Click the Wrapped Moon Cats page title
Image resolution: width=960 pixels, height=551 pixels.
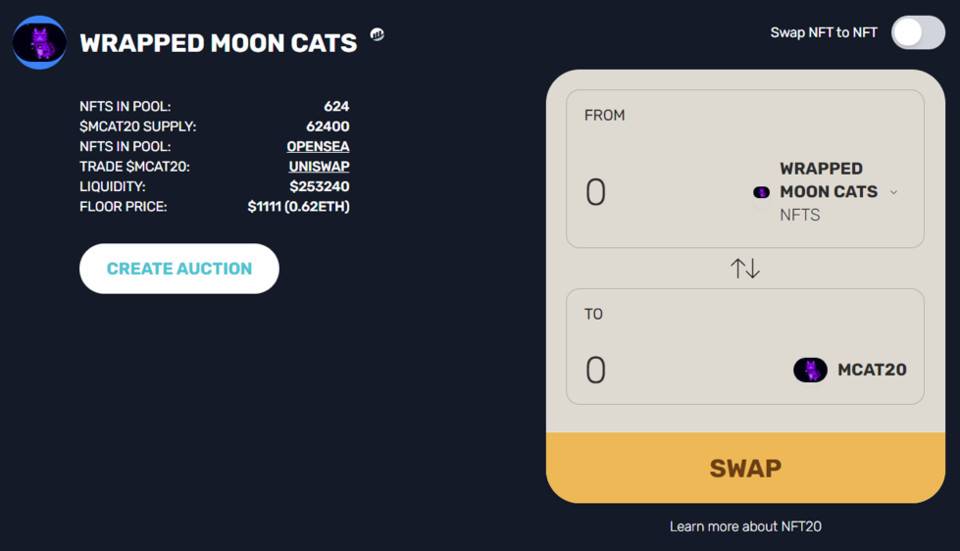pos(218,43)
